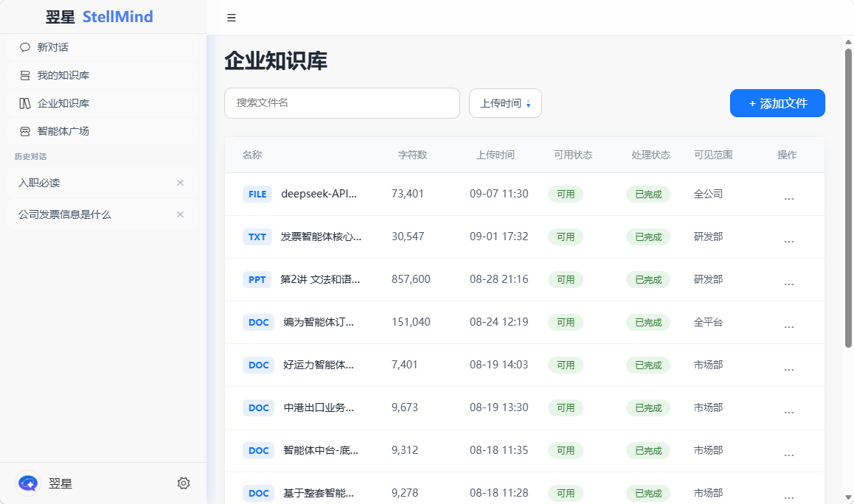Image resolution: width=854 pixels, height=504 pixels.
Task: Click DOC badge of 智能体中台-底
Action: pyautogui.click(x=258, y=451)
